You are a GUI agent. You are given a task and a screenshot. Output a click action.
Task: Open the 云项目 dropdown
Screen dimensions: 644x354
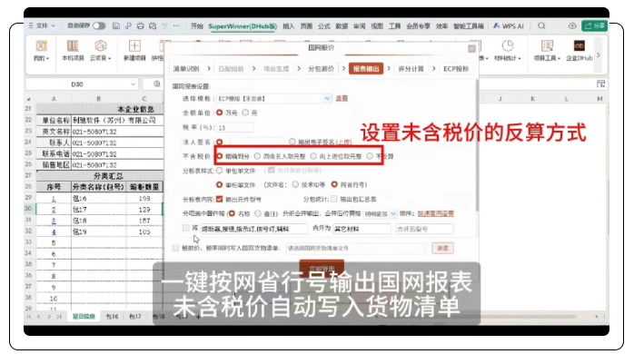[101, 51]
